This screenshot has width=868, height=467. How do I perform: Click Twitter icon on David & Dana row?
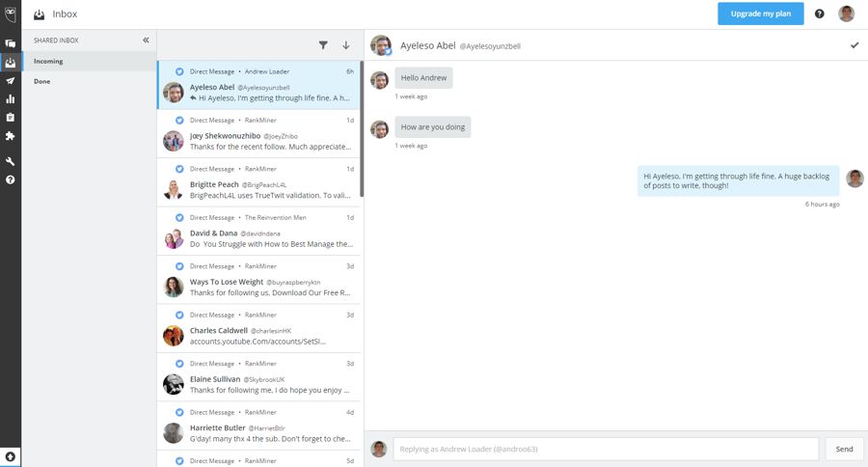[179, 218]
